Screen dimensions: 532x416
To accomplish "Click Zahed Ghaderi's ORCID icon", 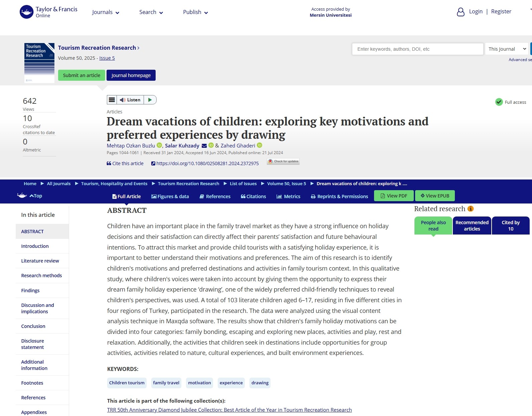I will (259, 145).
